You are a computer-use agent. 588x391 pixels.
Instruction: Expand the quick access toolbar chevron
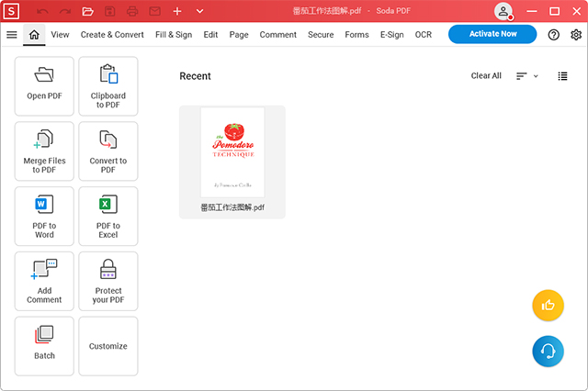pos(199,11)
